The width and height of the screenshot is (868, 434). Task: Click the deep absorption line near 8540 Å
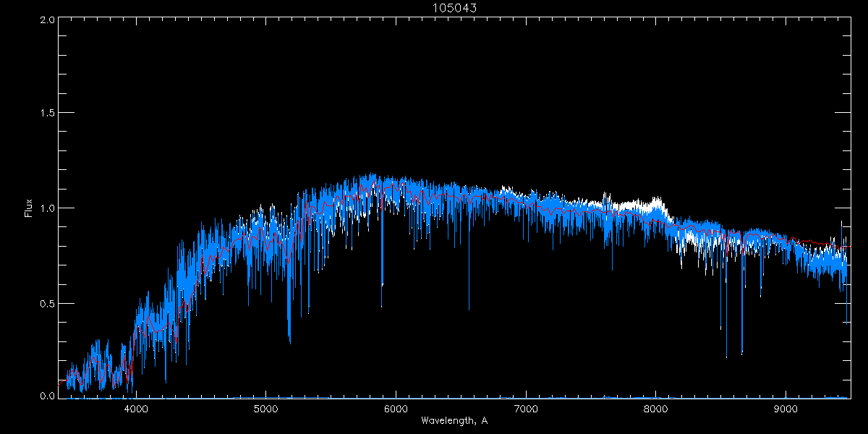pyautogui.click(x=726, y=354)
